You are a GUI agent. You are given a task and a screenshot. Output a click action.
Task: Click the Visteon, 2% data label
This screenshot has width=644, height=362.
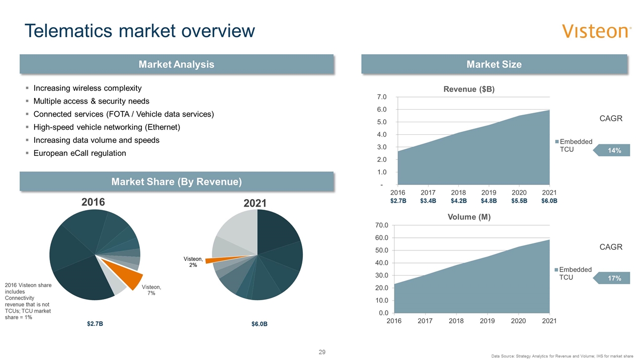(193, 261)
